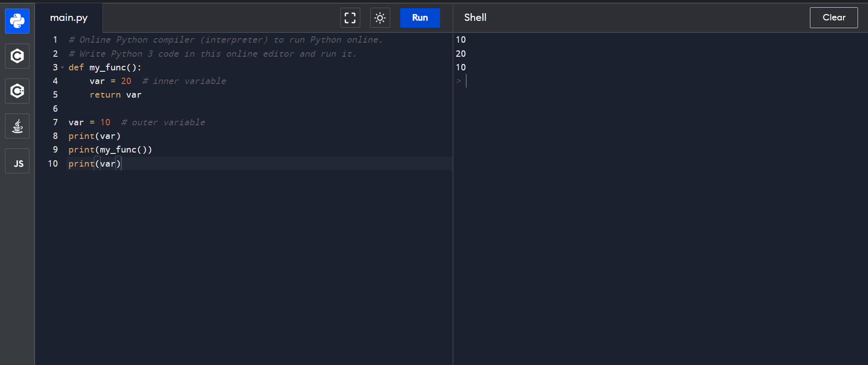Collapse the my_func definition at line 3
The height and width of the screenshot is (365, 868).
coord(62,67)
